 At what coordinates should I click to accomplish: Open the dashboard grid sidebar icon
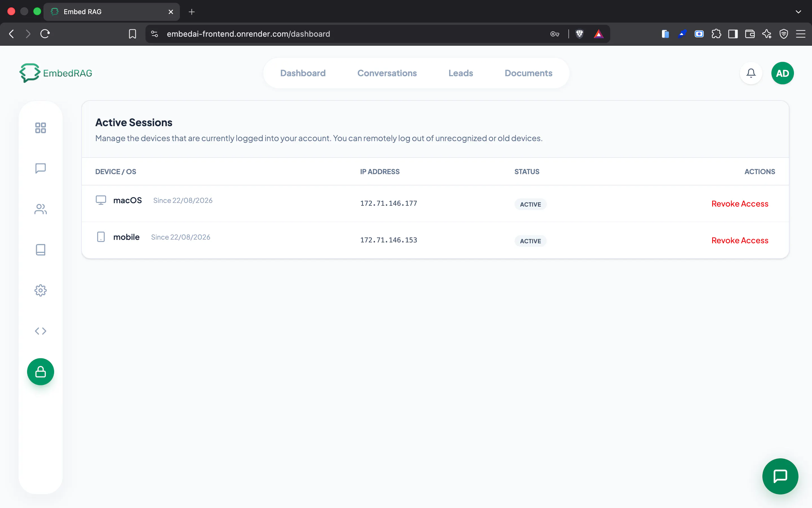[x=41, y=128]
